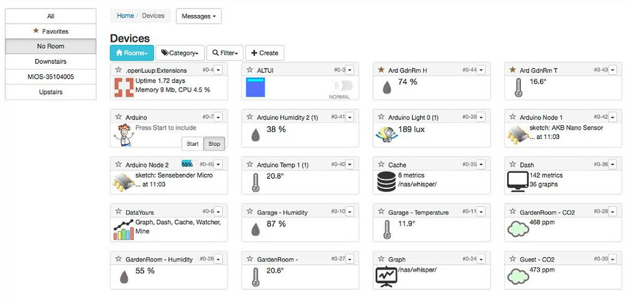
Task: Select Upstairs room in the sidebar
Action: coord(50,92)
